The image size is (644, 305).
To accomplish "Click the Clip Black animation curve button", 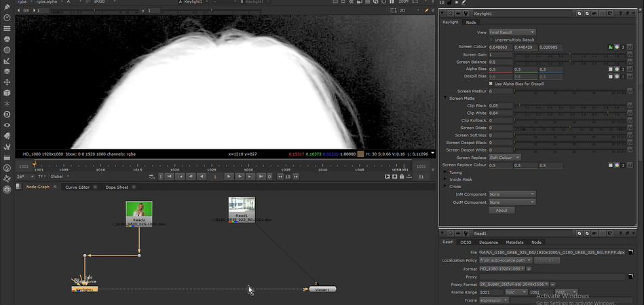I will tap(630, 106).
